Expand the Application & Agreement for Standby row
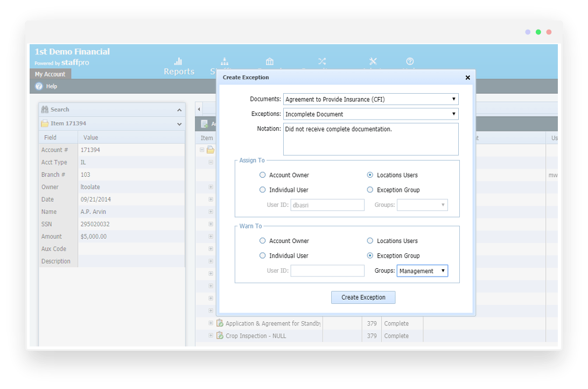Image resolution: width=588 pixels, height=389 pixels. coord(211,323)
